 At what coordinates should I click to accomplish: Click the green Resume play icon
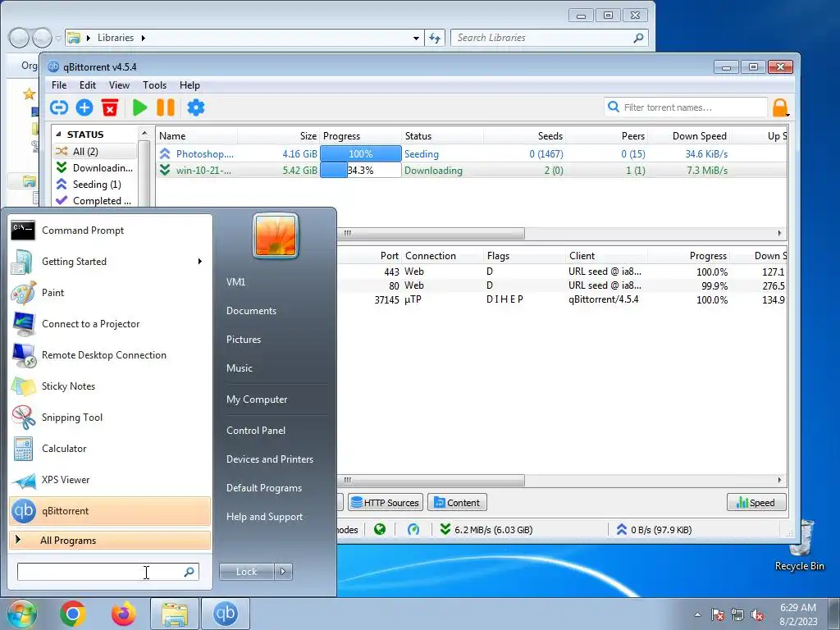pyautogui.click(x=139, y=107)
